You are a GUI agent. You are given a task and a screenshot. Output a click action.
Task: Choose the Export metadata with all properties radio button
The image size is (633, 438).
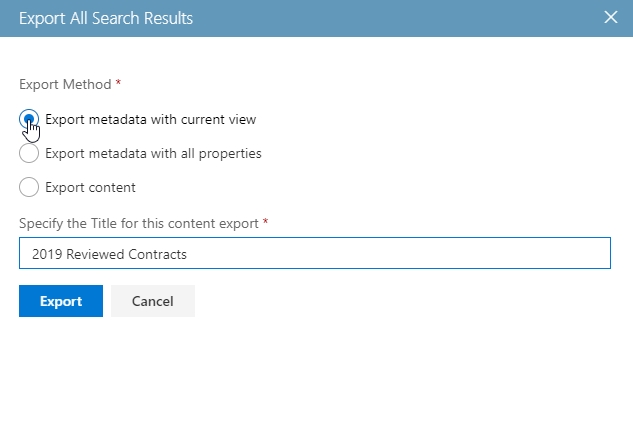pos(29,154)
